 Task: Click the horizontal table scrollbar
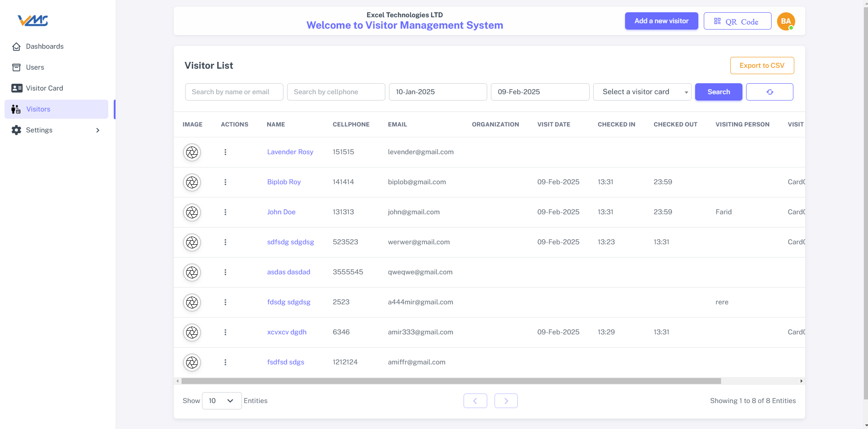(450, 381)
